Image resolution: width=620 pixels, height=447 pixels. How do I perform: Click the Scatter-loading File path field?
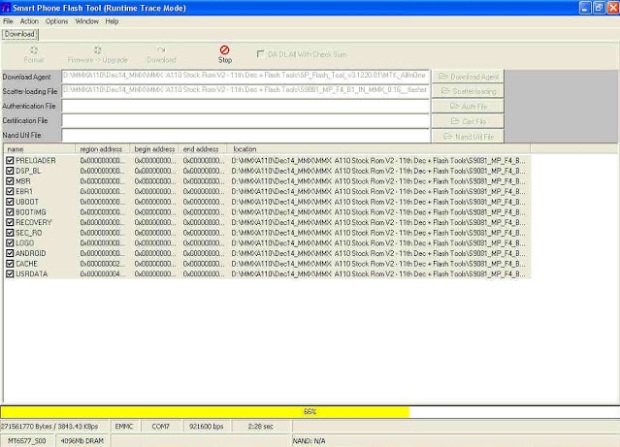246,91
